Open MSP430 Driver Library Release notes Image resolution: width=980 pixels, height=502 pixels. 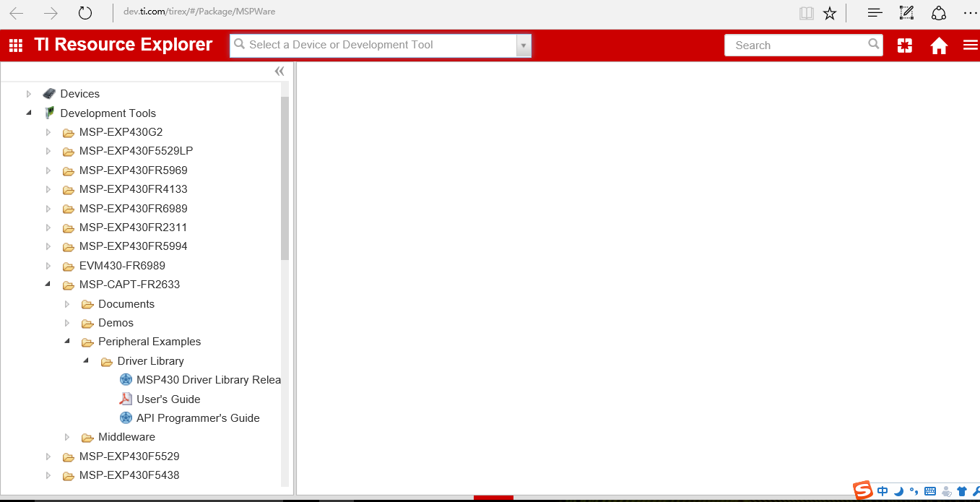coord(209,380)
